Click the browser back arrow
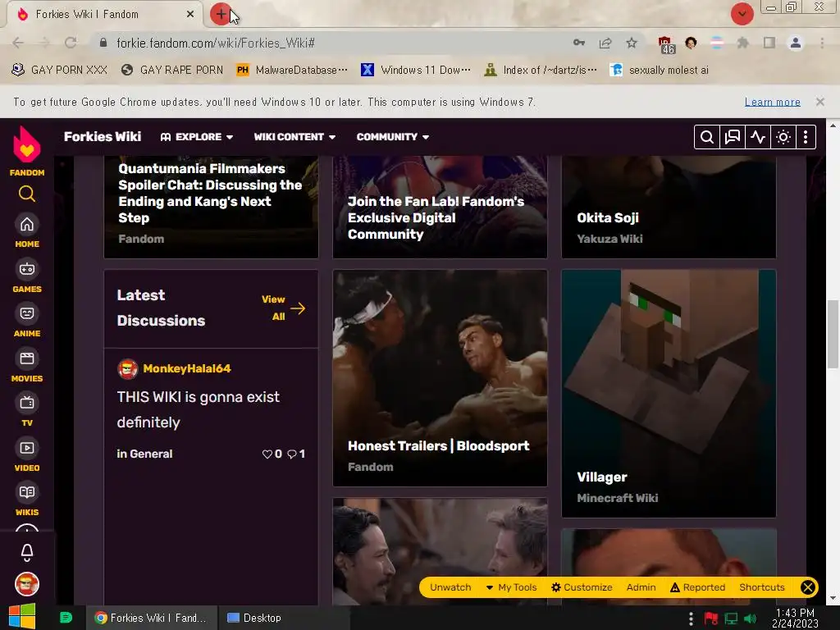840x630 pixels. pos(18,43)
